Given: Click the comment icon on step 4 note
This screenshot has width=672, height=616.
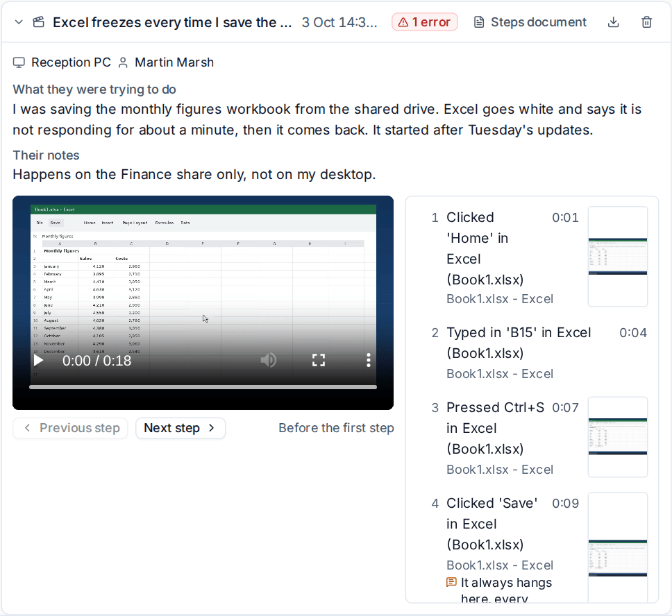Looking at the screenshot, I should tap(451, 582).
